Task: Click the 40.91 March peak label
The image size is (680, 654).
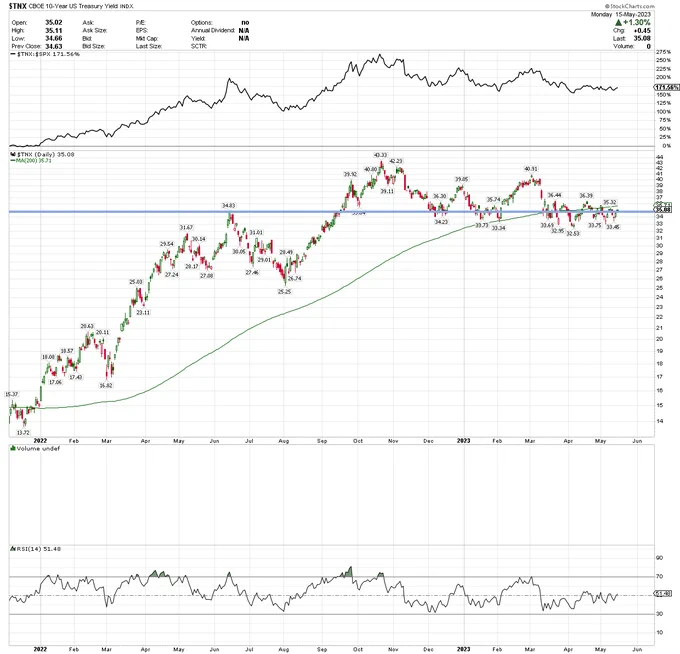Action: pos(531,169)
